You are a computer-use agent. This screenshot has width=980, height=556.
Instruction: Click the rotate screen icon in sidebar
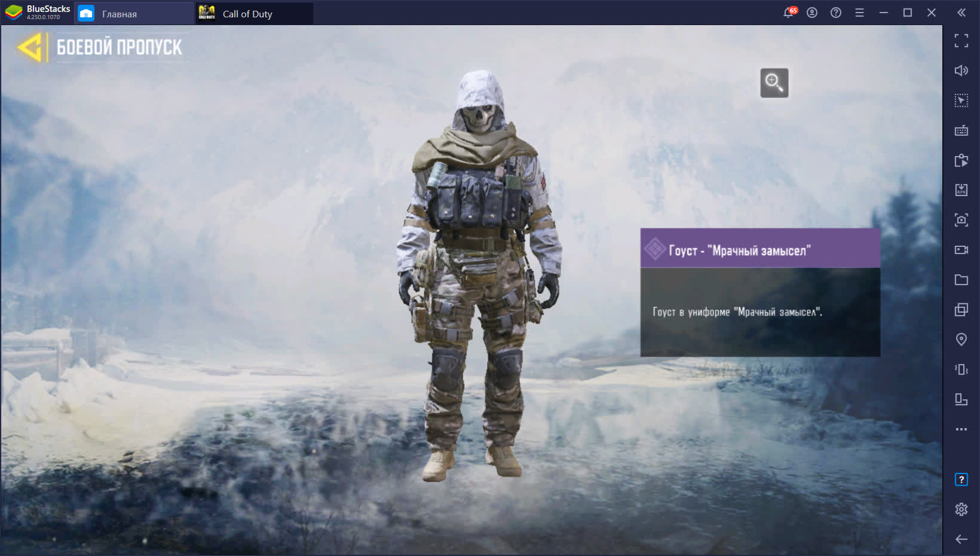[x=961, y=399]
